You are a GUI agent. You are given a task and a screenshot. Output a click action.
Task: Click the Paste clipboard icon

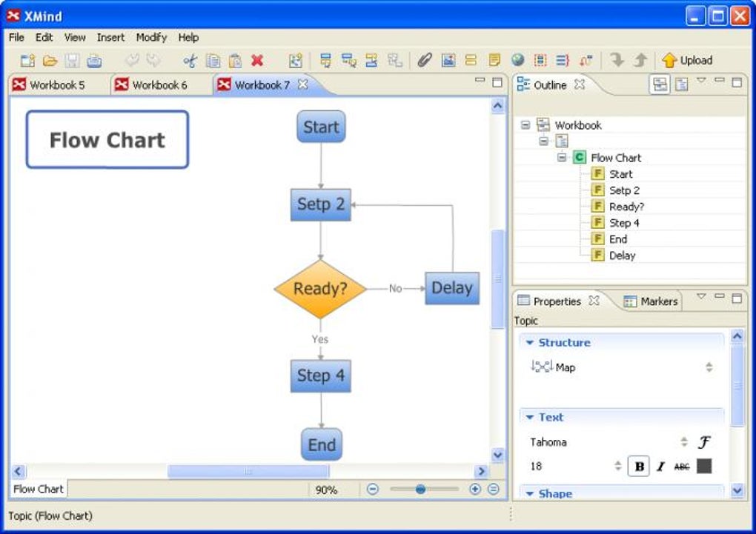point(235,60)
